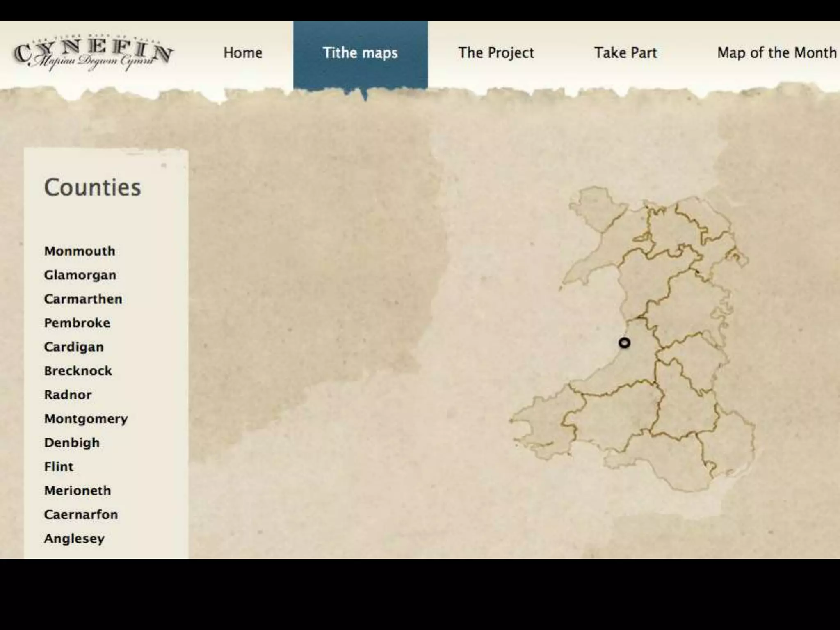Click the Cynefin logo
The width and height of the screenshot is (840, 630).
point(94,53)
